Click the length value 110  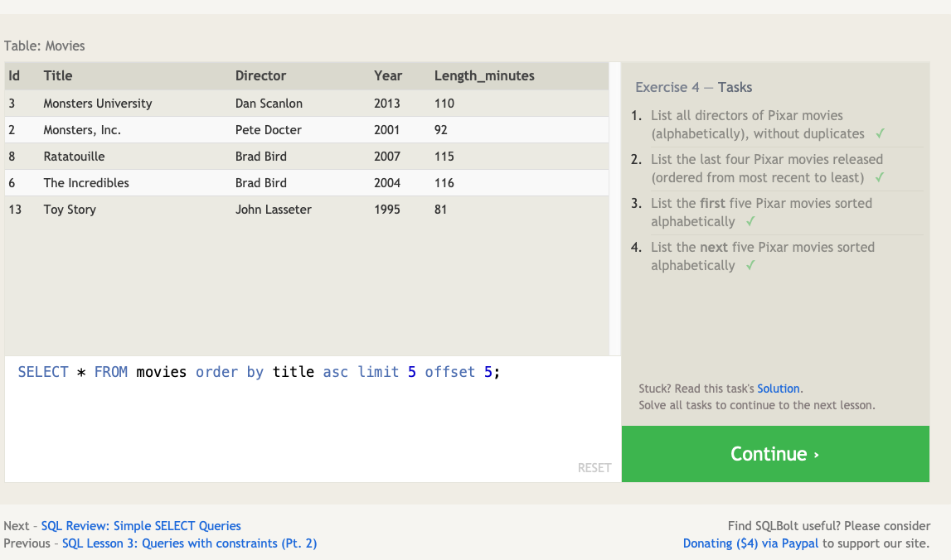(444, 103)
